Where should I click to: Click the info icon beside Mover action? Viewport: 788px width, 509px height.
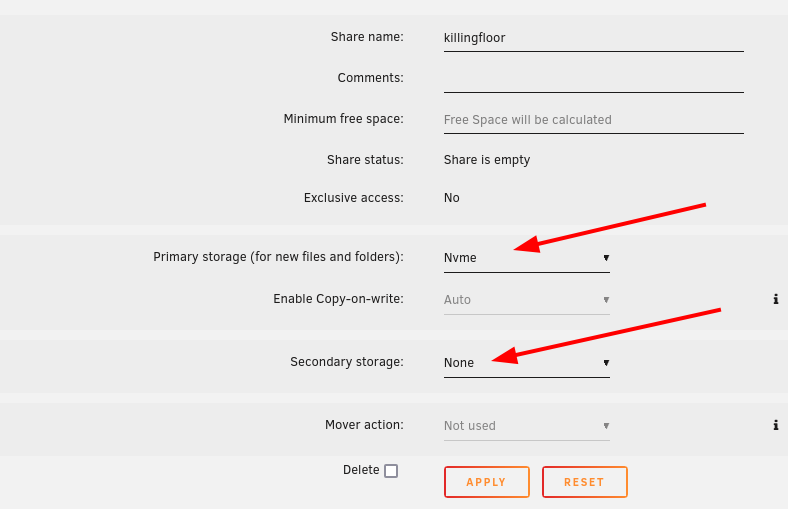775,426
